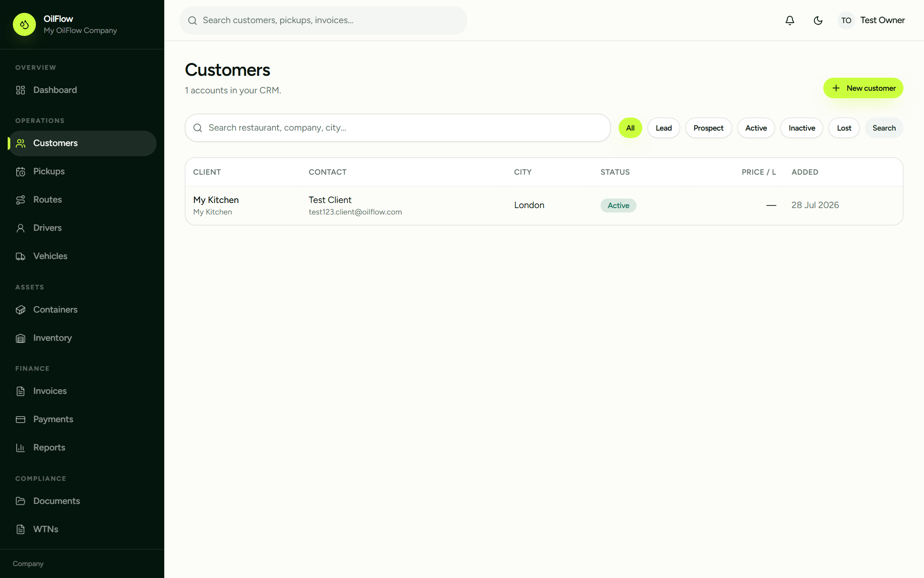Screen dimensions: 924x578
Task: Select the All filter chip
Action: [630, 128]
